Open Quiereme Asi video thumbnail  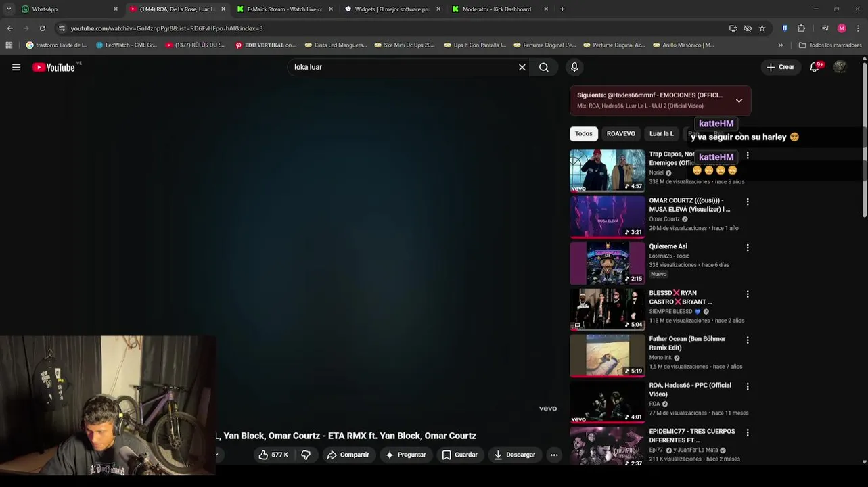pos(607,264)
